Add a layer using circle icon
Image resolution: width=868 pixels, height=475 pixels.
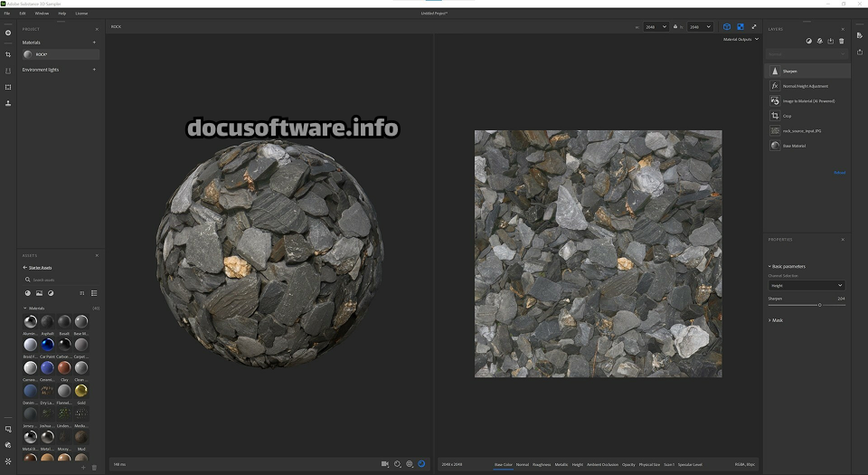coord(808,41)
